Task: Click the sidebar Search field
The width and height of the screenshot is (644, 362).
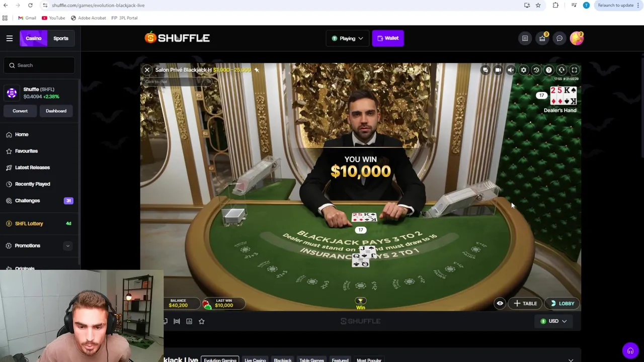Action: point(40,65)
